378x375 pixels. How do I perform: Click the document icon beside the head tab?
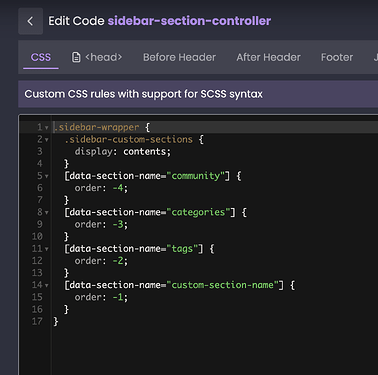coord(76,57)
